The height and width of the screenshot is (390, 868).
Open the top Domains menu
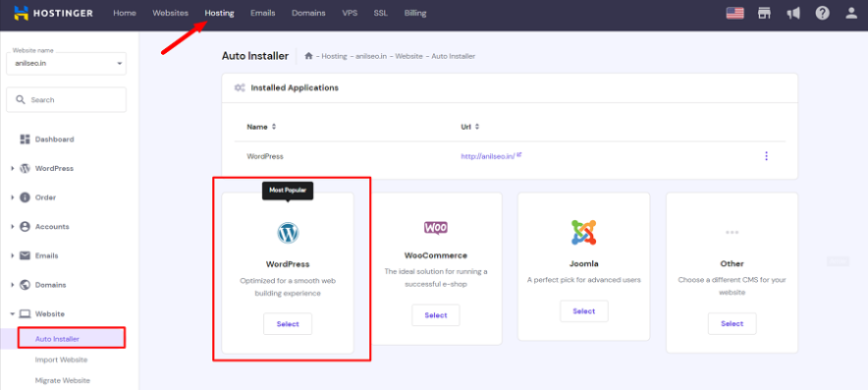308,13
